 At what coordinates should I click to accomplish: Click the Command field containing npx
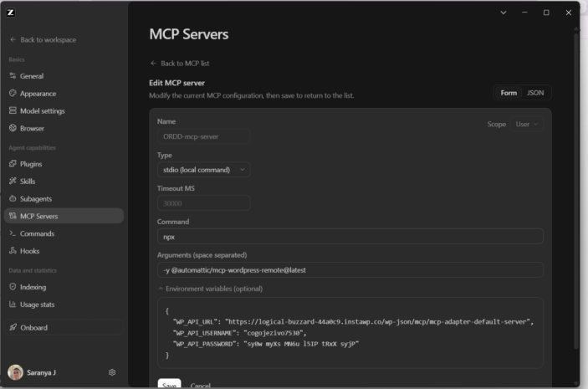point(350,236)
